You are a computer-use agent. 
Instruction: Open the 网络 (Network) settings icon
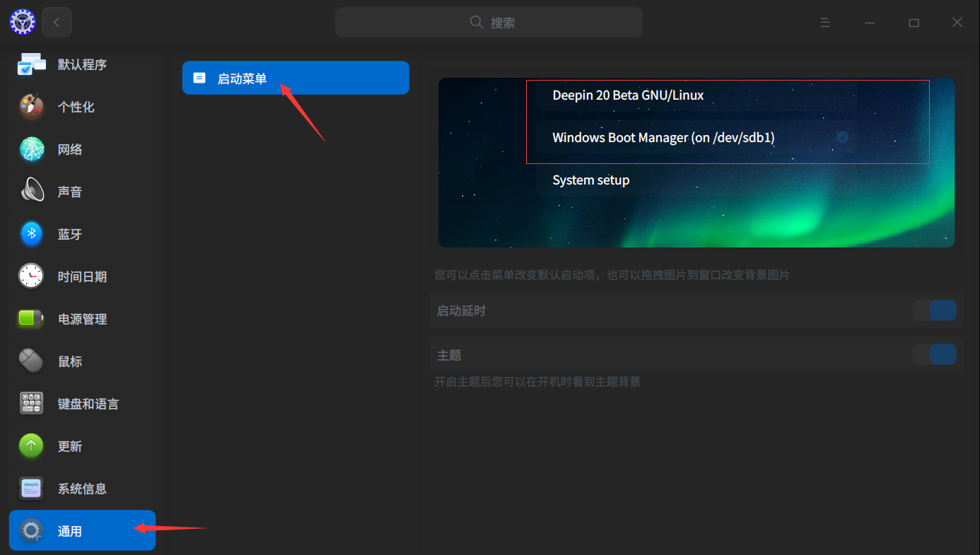[31, 149]
